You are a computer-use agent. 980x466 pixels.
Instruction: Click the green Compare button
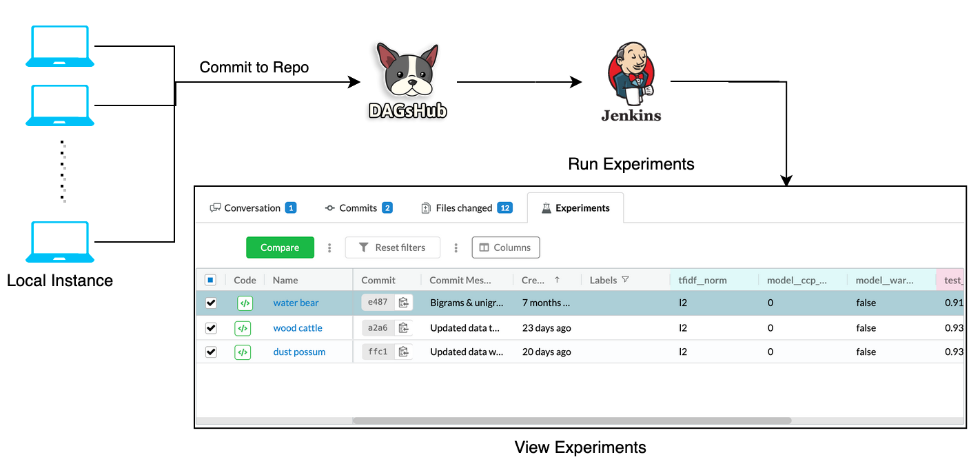(x=280, y=247)
